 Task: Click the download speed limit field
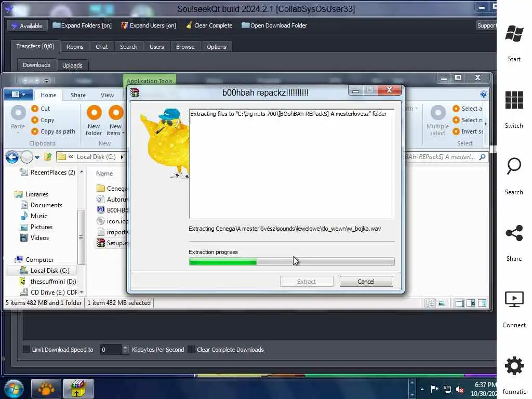[111, 349]
